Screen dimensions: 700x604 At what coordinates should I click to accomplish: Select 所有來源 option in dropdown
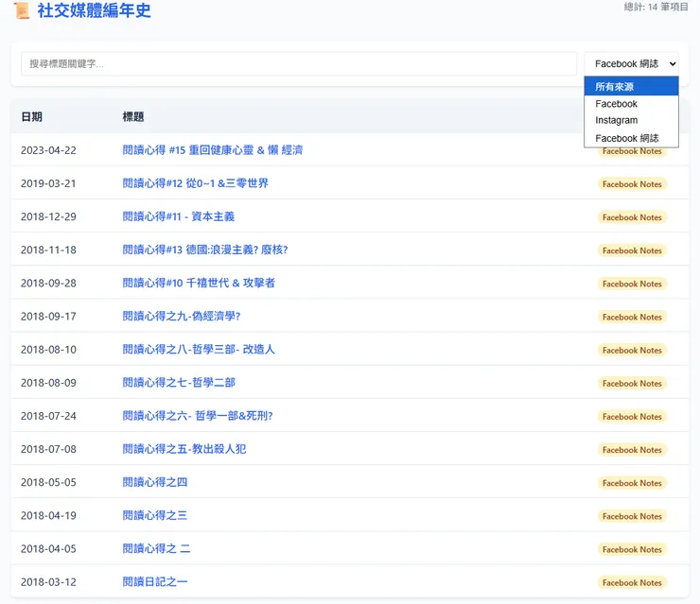coord(631,87)
